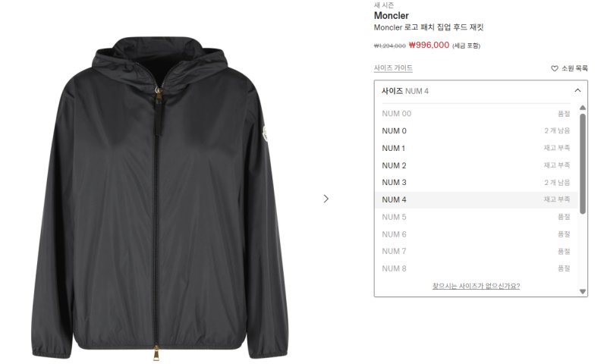Pick the NUM 7 size row
The height and width of the screenshot is (364, 607).
point(476,252)
